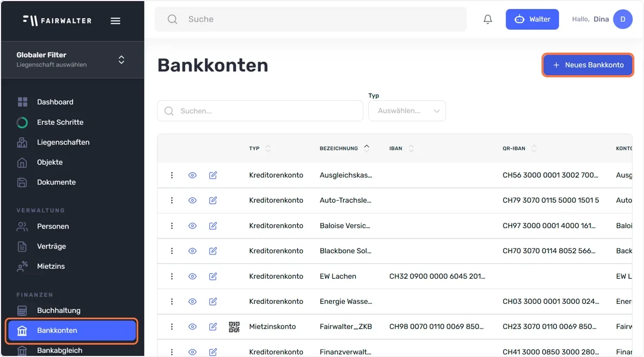644x357 pixels.
Task: Edit the EW Lachen bank account
Action: pos(213,276)
